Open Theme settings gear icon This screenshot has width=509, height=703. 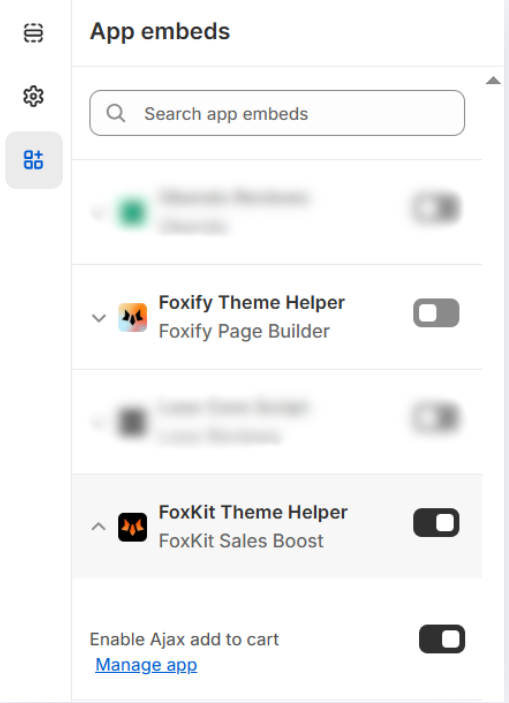click(33, 96)
